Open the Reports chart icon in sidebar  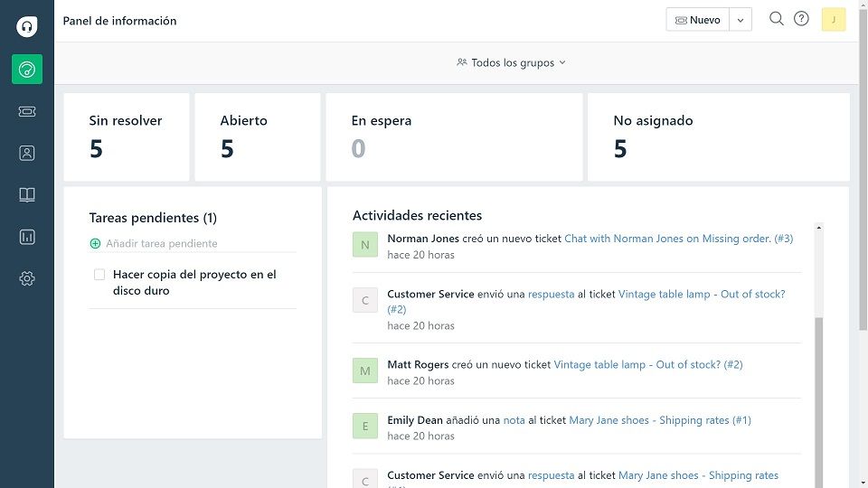point(26,237)
